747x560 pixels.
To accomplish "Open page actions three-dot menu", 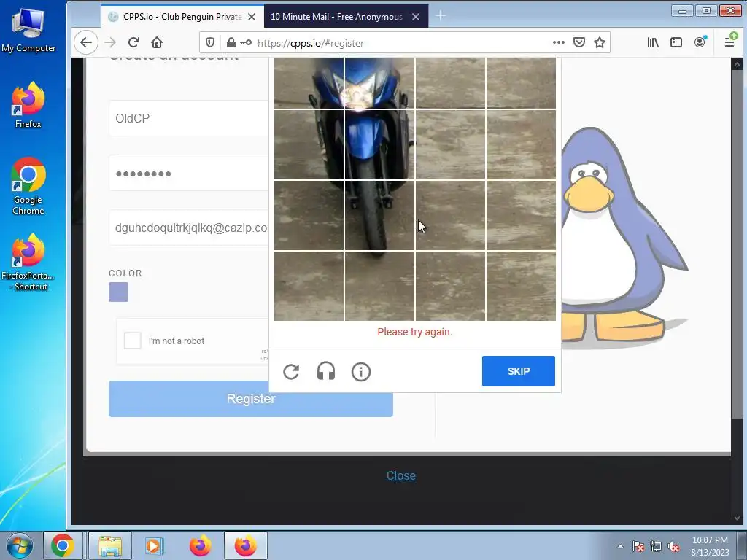I will [558, 43].
